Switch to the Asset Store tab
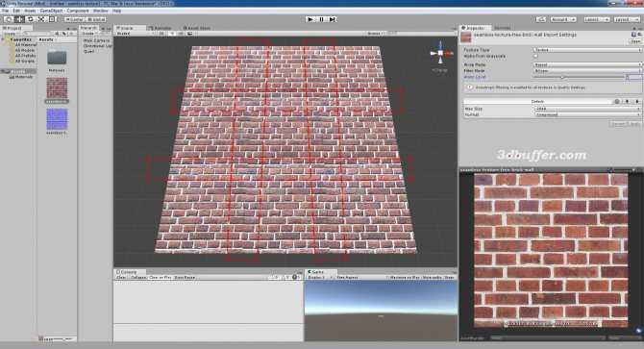 click(x=196, y=28)
